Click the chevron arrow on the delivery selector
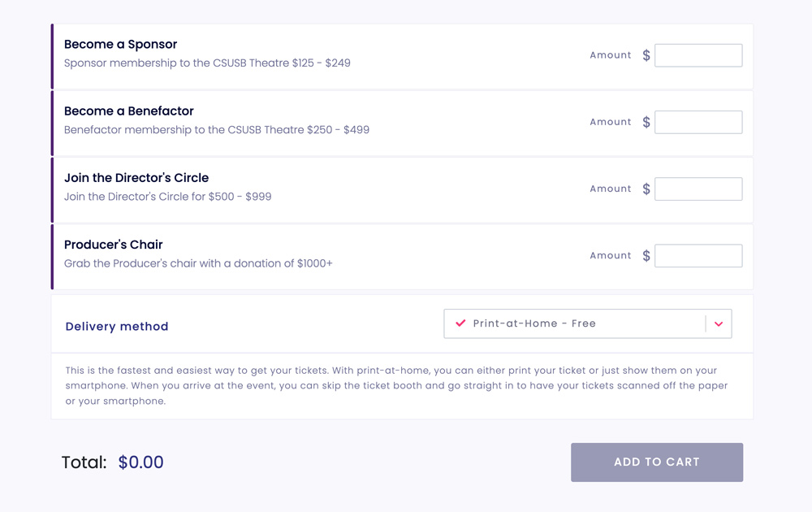 tap(718, 323)
